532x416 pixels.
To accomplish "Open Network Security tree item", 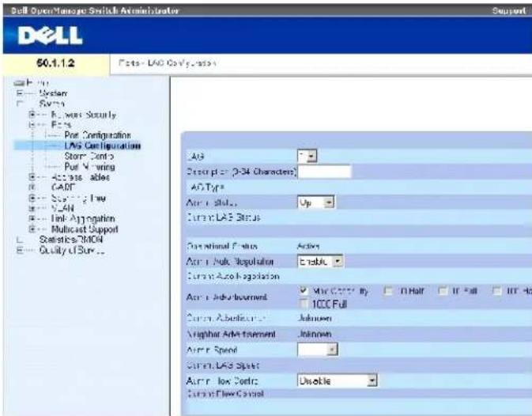I will coord(84,115).
